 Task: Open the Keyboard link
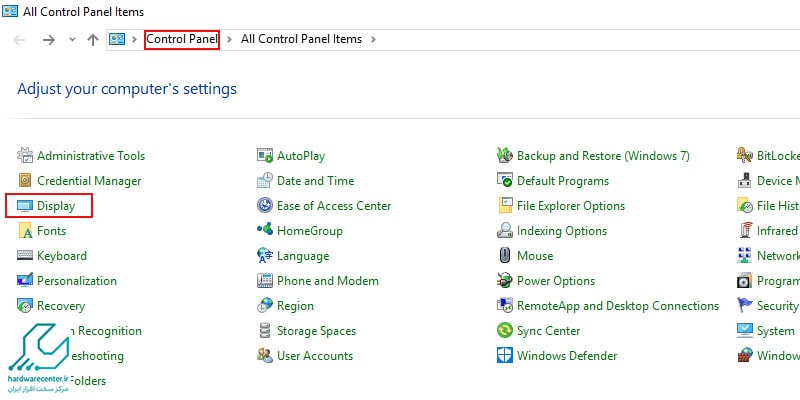(62, 256)
